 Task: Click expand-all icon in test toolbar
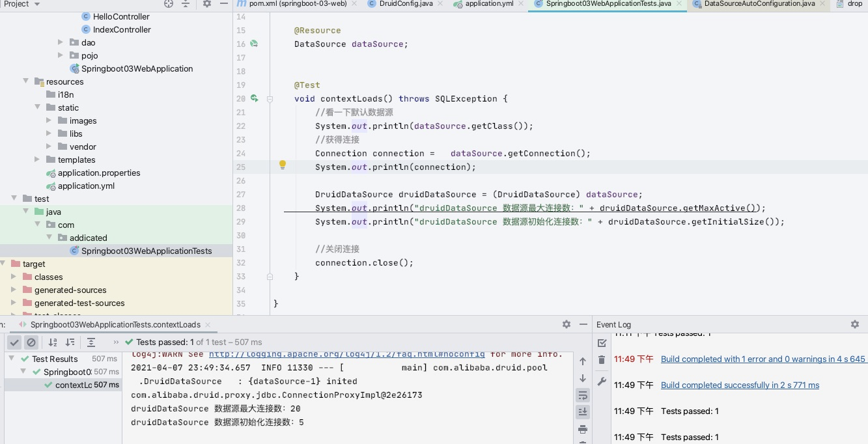[91, 342]
